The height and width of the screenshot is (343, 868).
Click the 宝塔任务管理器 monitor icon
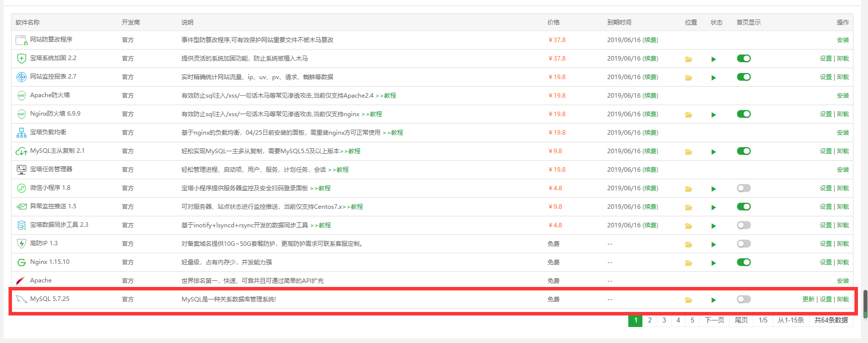(21, 170)
